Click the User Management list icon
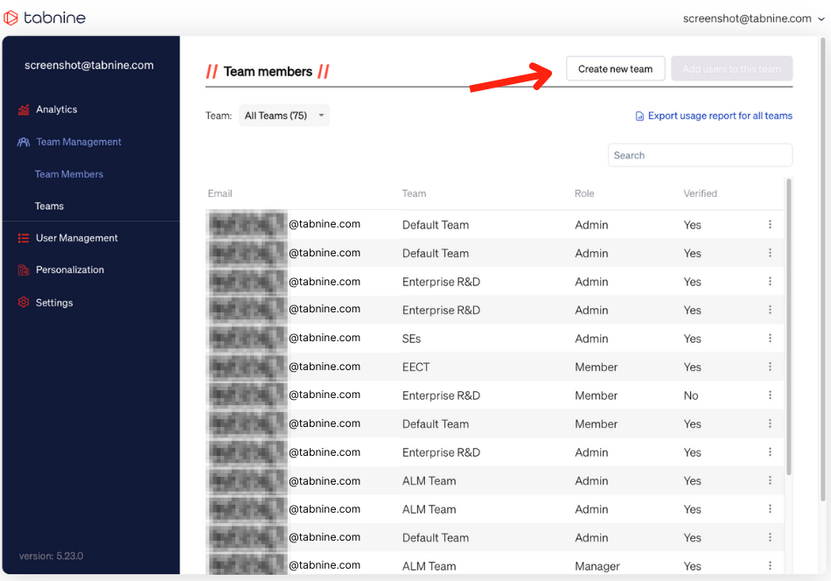 pos(23,238)
